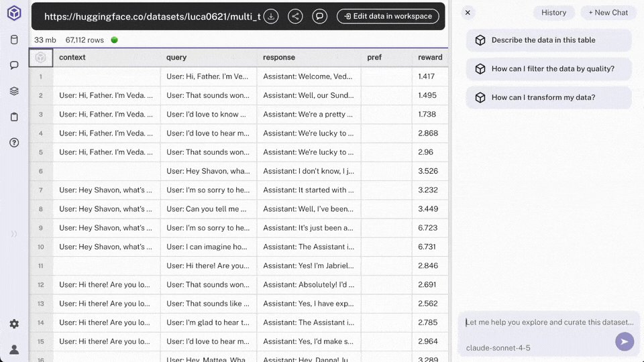Screen dimensions: 644x362
Task: Open the clipboard icon in sidebar
Action: tap(14, 117)
